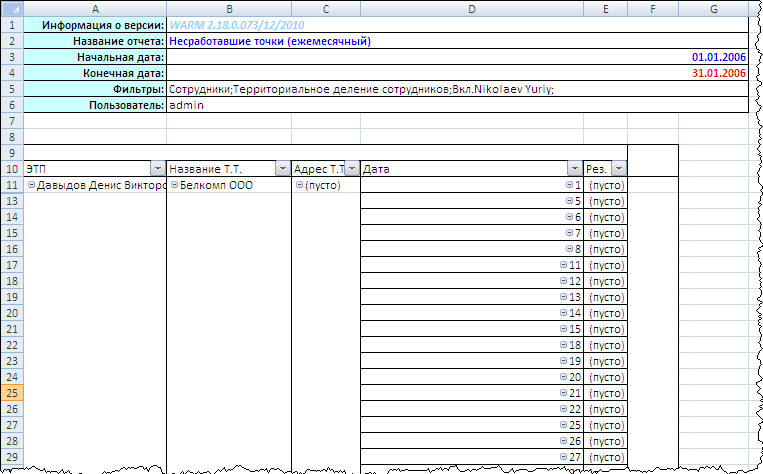
Task: Collapse the (пусто) address group in column C
Action: pos(299,185)
